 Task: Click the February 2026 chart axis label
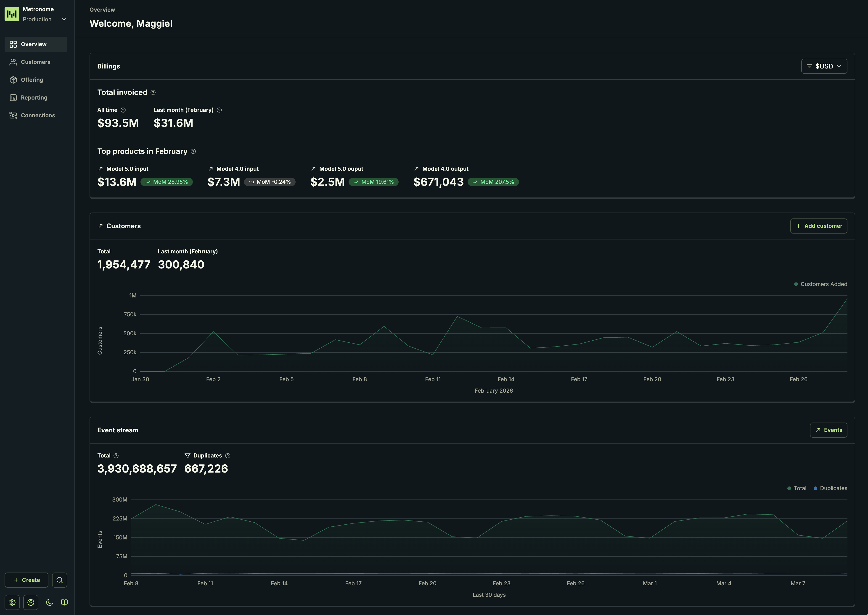point(494,391)
